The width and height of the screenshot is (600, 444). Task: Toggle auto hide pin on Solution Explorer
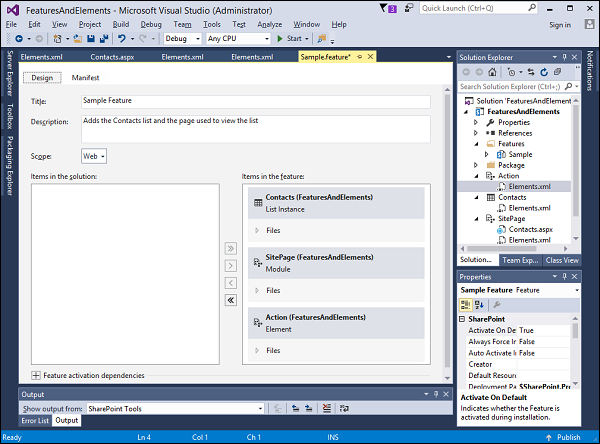click(564, 57)
